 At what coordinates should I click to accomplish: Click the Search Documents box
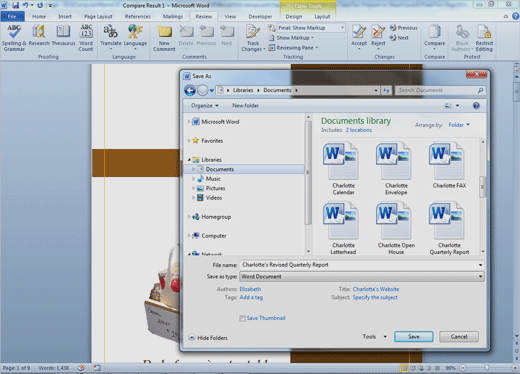coord(440,90)
